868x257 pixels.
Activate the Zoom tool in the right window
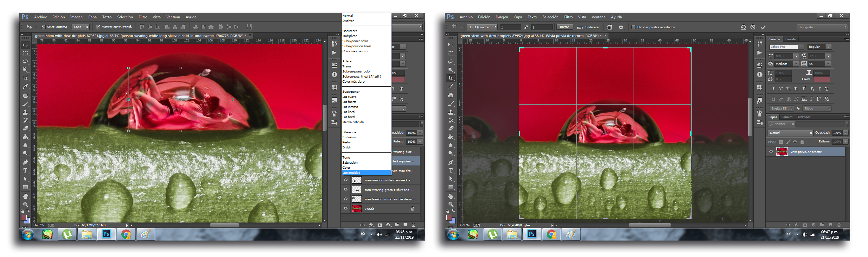point(451,204)
